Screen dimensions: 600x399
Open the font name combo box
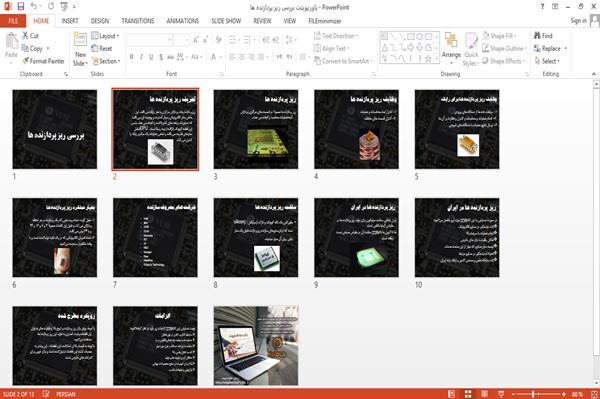[149, 40]
